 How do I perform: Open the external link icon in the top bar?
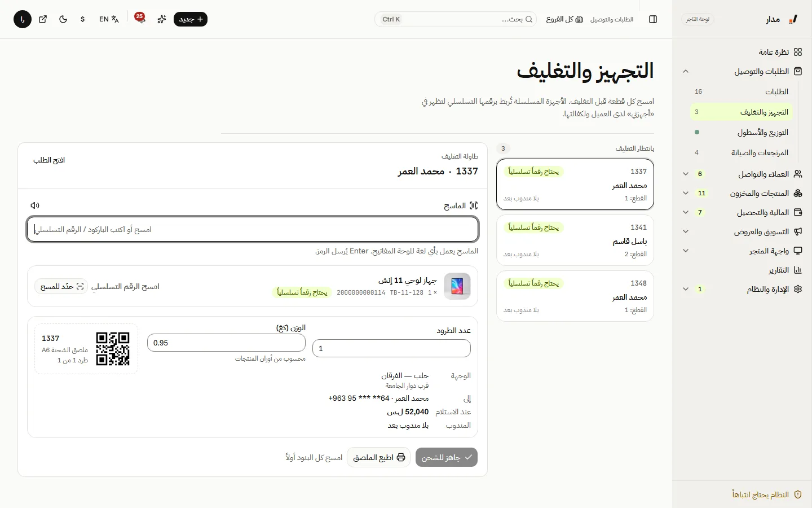[43, 19]
